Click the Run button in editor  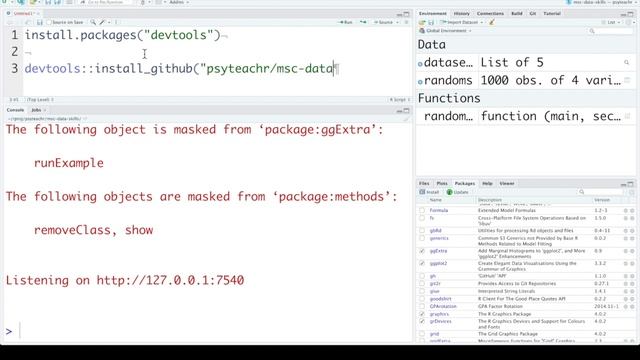coord(346,22)
